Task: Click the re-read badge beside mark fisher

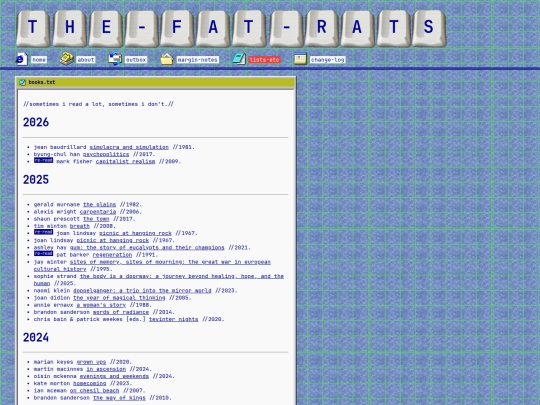Action: pos(43,160)
